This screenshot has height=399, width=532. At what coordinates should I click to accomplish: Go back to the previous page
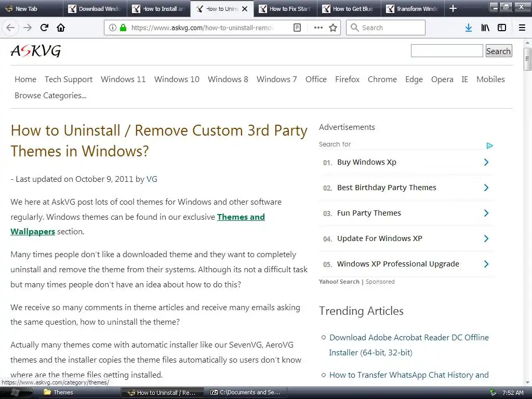(x=10, y=28)
